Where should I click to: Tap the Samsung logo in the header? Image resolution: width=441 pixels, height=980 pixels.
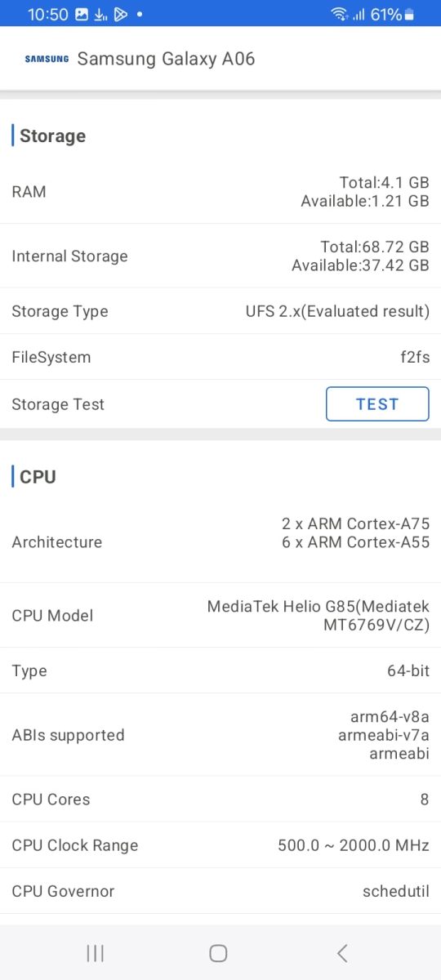[47, 59]
